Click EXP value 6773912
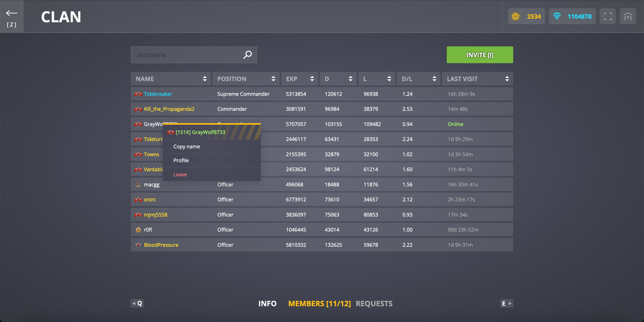Image resolution: width=644 pixels, height=322 pixels. tap(296, 200)
